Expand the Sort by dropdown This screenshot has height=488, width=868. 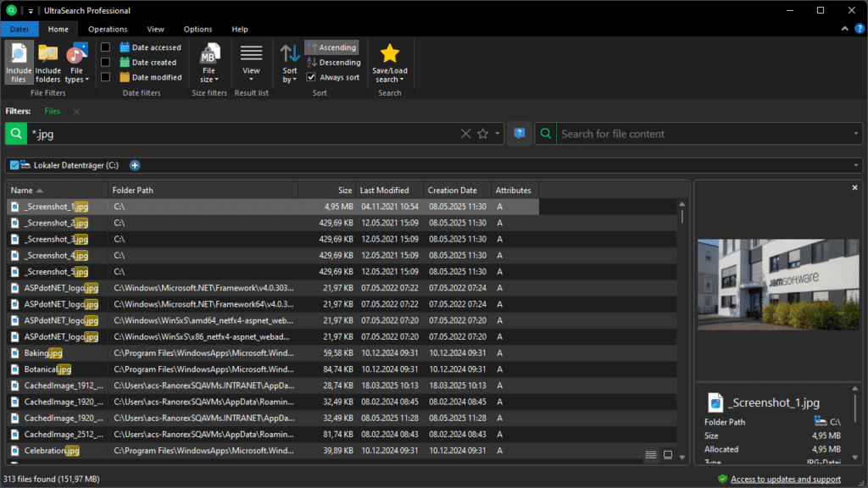click(x=290, y=63)
